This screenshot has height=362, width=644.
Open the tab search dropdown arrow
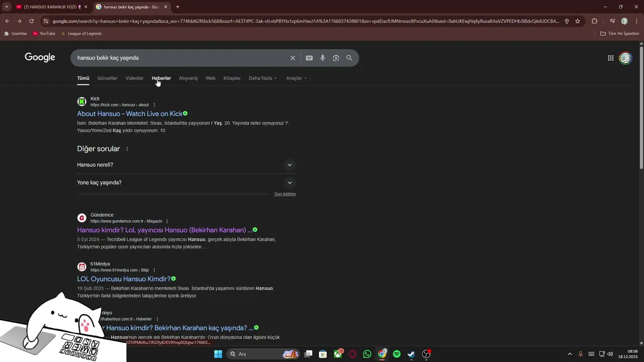coord(7,7)
